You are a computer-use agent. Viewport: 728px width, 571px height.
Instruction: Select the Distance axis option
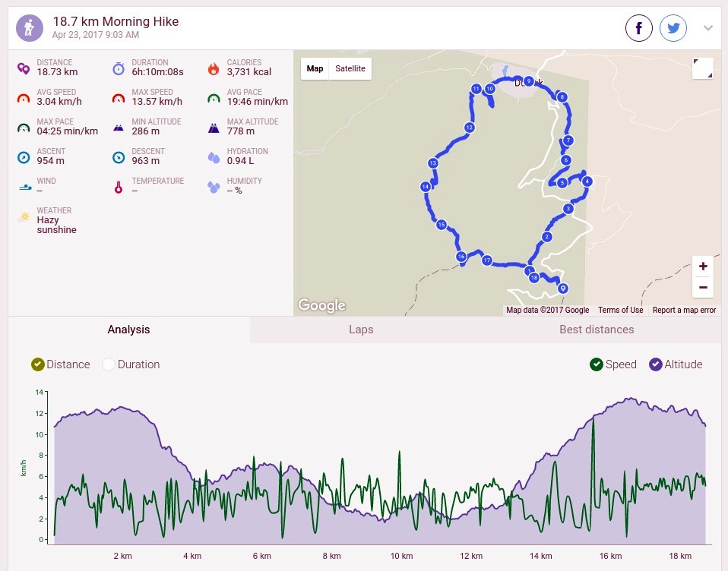click(x=37, y=364)
